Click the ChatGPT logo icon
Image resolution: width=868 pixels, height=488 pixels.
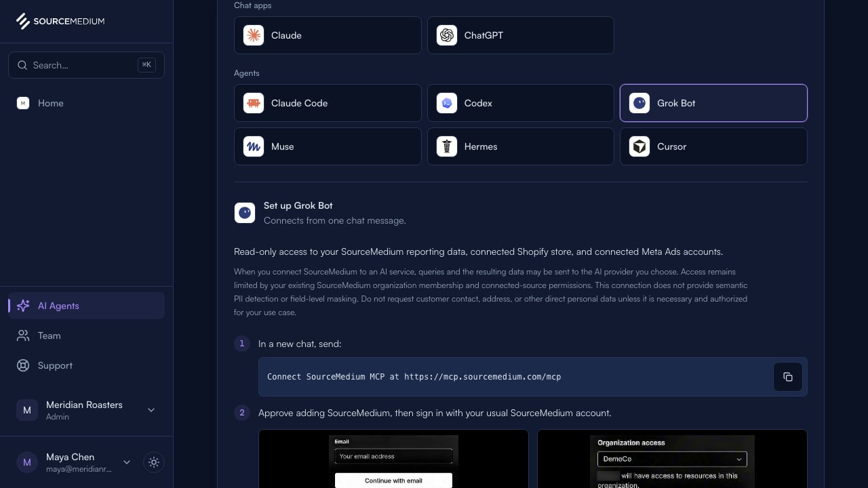click(x=447, y=35)
